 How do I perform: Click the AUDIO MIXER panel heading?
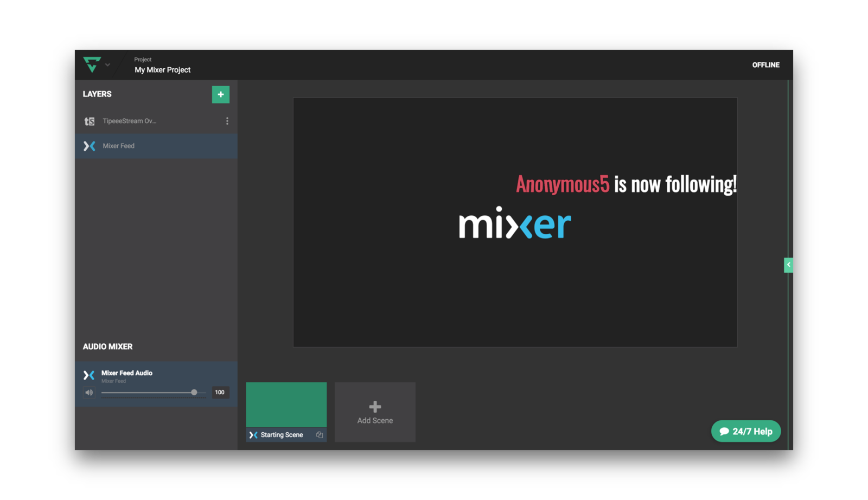click(x=107, y=347)
